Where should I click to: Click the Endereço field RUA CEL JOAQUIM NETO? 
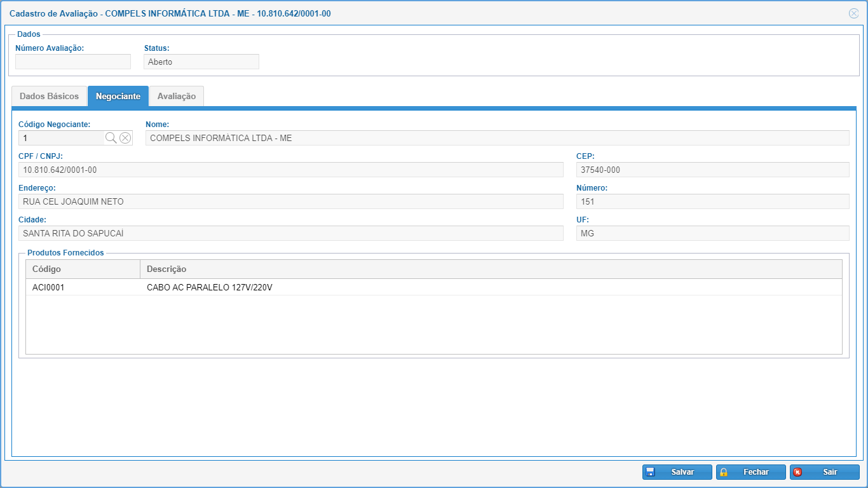point(291,201)
